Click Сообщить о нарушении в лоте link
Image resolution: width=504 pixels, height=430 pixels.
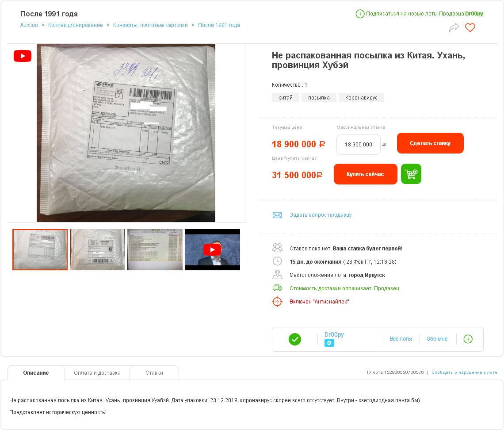(464, 372)
